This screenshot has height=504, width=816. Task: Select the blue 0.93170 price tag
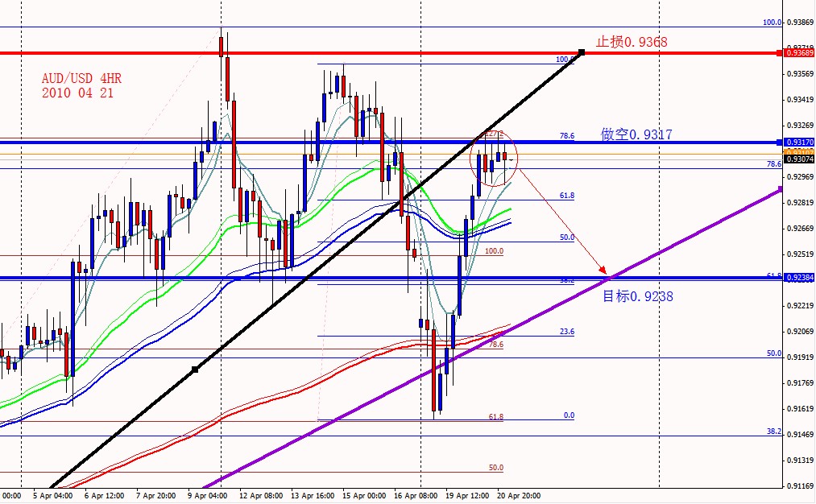[799, 142]
